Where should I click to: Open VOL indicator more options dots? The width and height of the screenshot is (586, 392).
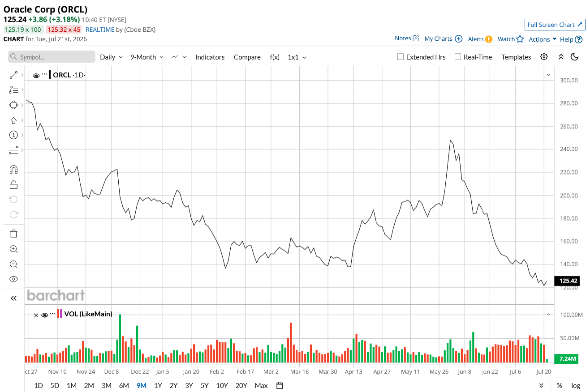52,314
